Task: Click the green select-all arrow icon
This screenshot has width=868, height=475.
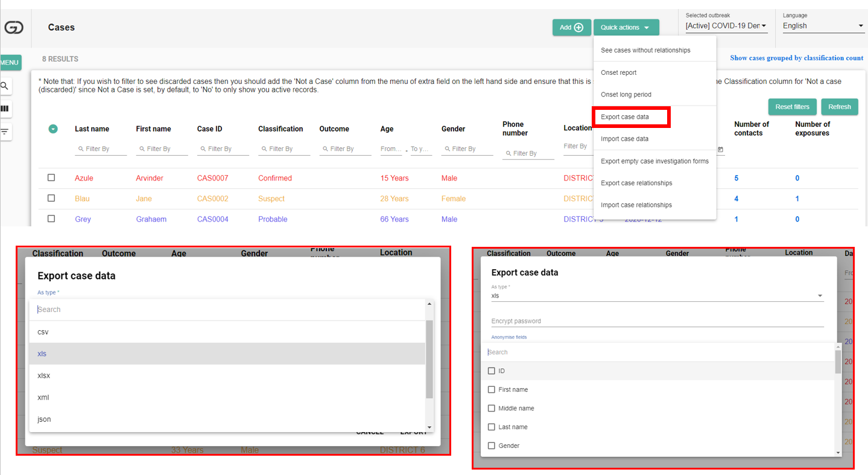Action: point(53,129)
